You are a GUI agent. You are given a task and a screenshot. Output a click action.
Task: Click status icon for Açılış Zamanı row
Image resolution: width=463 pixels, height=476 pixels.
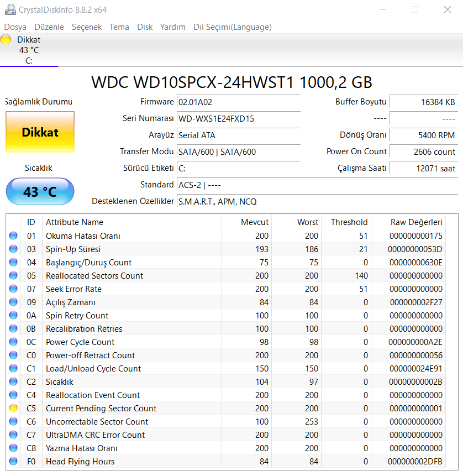(13, 302)
